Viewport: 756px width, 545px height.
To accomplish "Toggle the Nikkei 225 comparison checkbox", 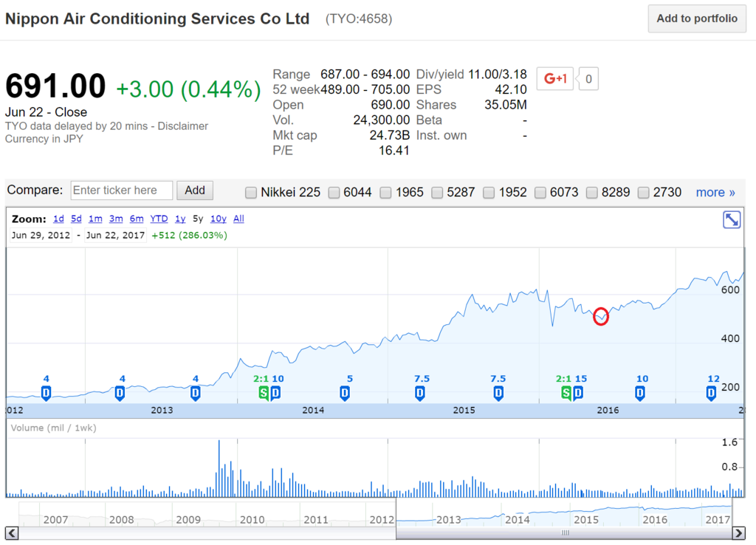I will tap(251, 193).
